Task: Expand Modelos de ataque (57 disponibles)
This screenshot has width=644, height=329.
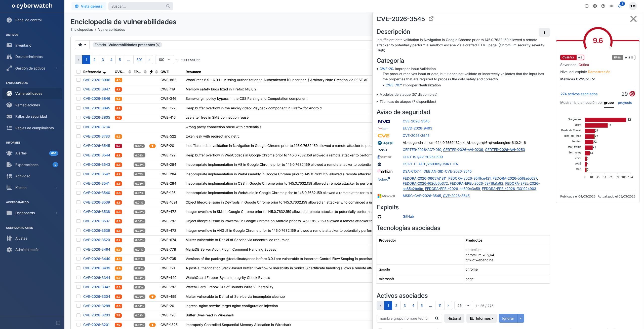Action: (407, 94)
